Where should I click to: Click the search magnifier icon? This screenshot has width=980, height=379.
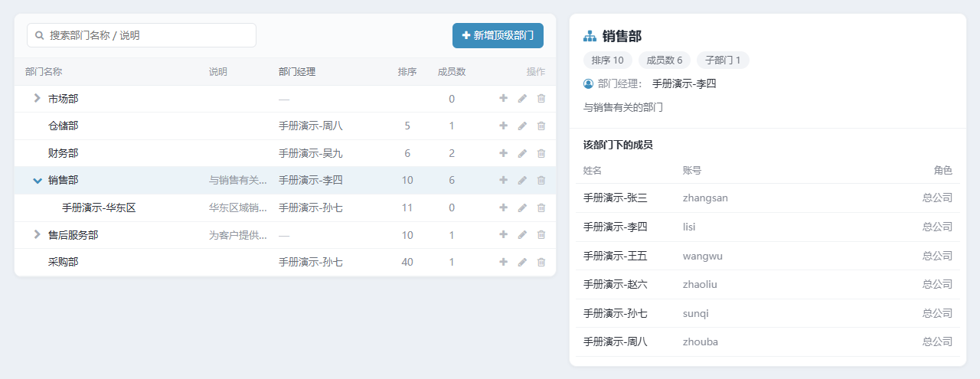pyautogui.click(x=40, y=35)
